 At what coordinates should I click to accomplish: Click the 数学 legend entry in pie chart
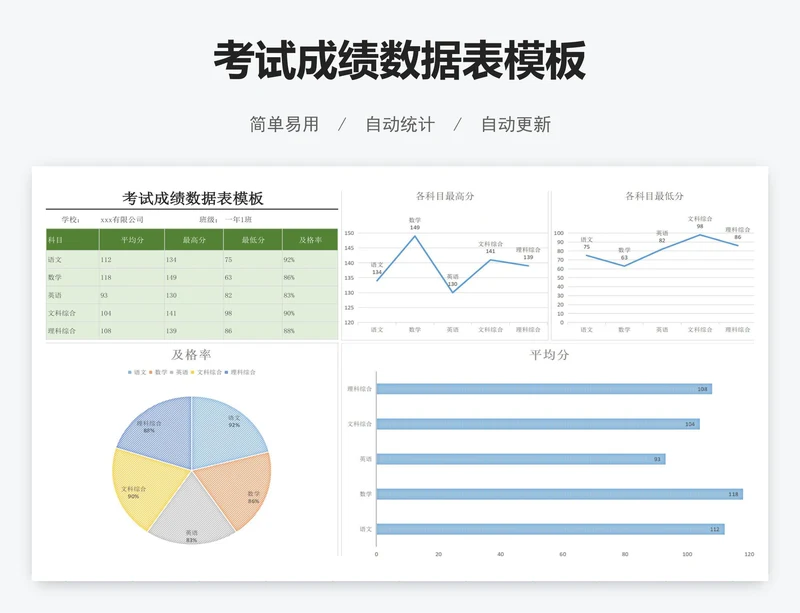(158, 373)
